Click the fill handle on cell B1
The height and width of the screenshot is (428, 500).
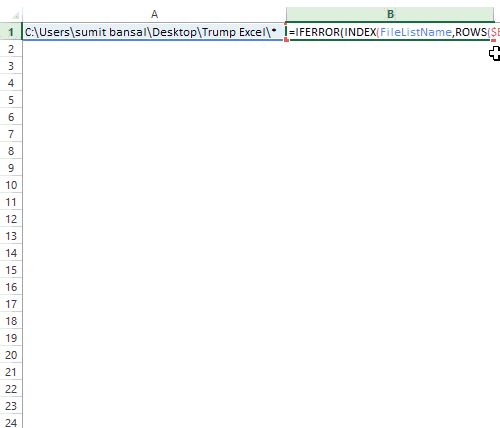(493, 40)
